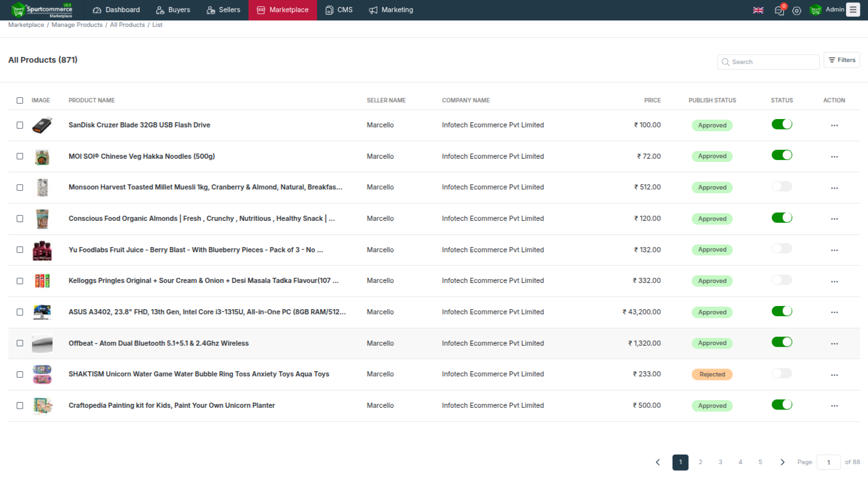
Task: Check the Conscious Food Almonds row checkbox
Action: pos(20,219)
